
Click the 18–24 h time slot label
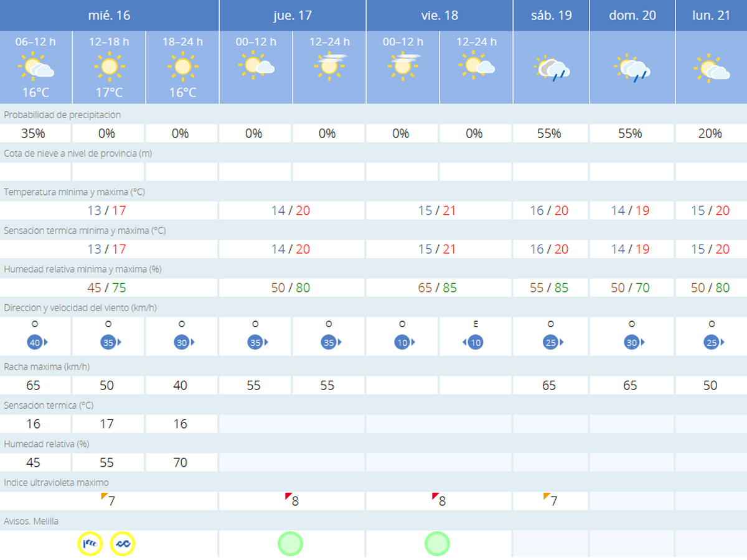click(x=182, y=42)
